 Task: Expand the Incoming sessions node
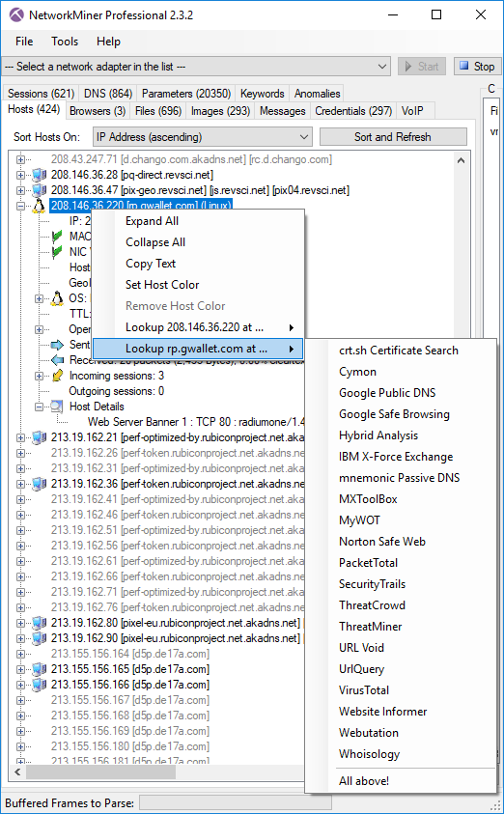point(39,376)
